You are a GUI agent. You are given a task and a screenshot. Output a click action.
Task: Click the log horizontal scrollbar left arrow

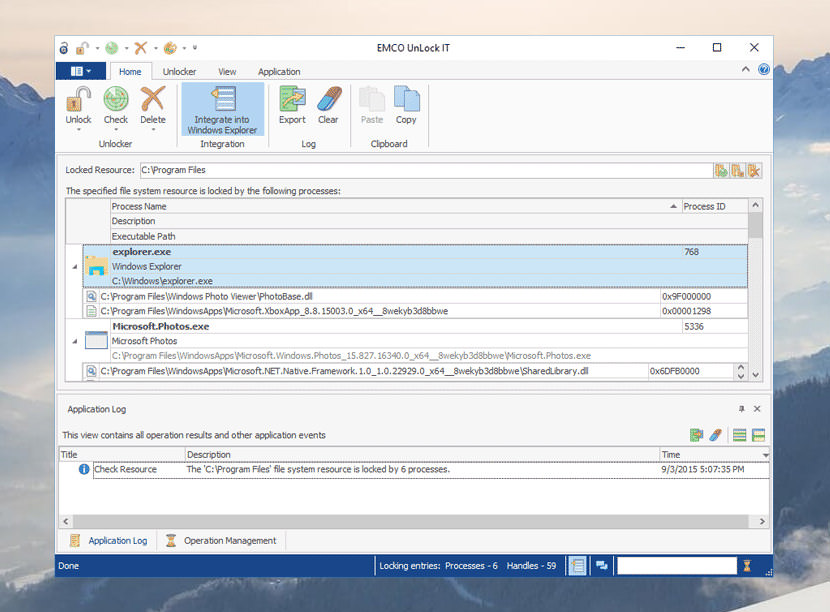66,521
